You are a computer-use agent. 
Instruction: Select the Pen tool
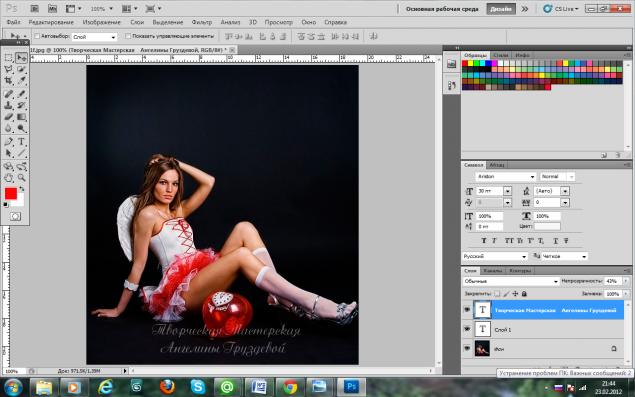point(9,142)
